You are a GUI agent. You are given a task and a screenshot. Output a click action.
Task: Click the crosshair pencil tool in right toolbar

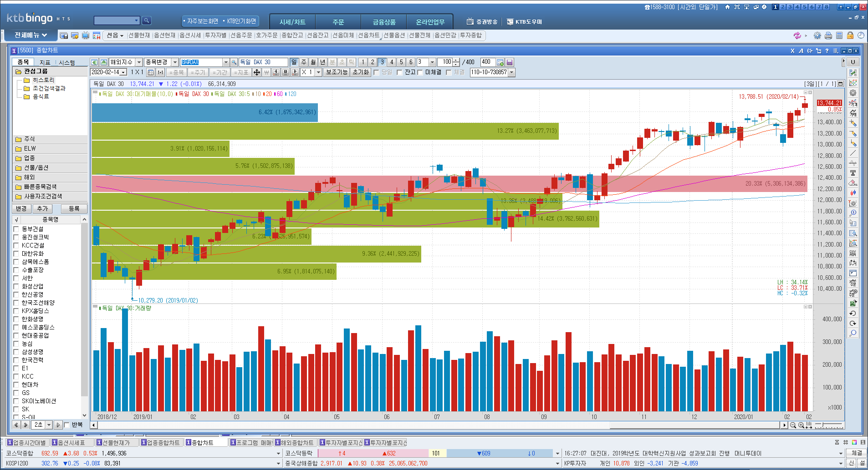click(853, 123)
